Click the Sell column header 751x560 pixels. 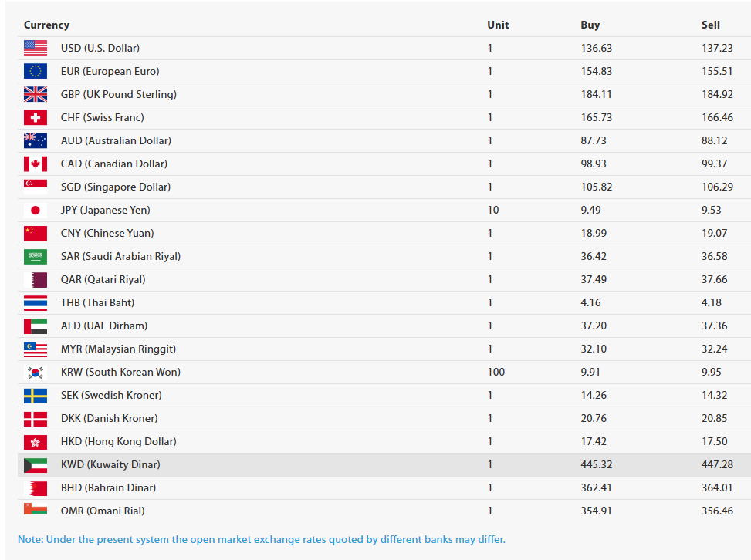coord(711,25)
